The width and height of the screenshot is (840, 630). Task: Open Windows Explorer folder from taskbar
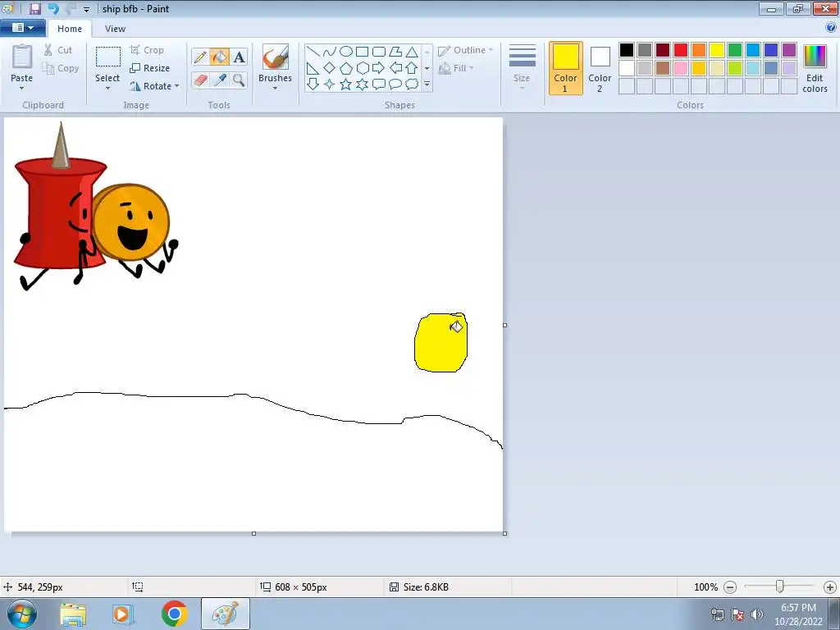(x=73, y=614)
